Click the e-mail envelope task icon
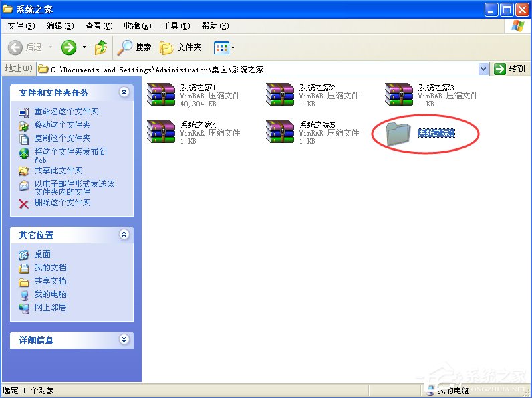 (x=24, y=185)
